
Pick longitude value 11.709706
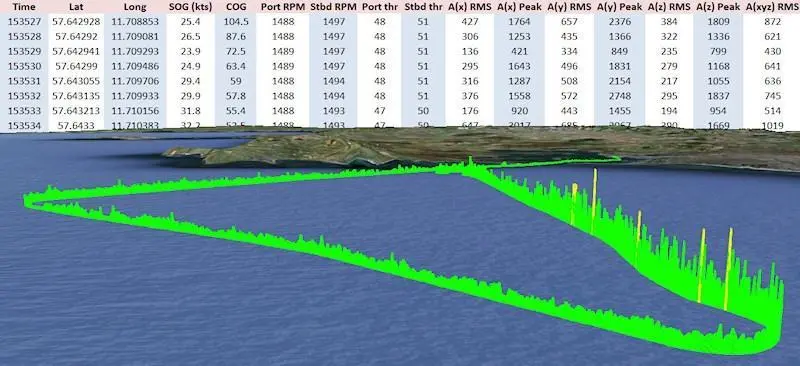(x=135, y=81)
